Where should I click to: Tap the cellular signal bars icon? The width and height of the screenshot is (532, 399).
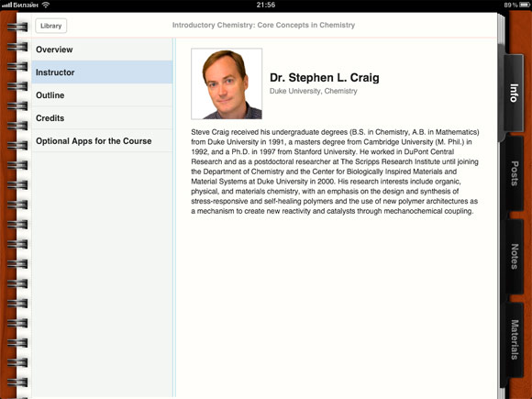click(6, 6)
